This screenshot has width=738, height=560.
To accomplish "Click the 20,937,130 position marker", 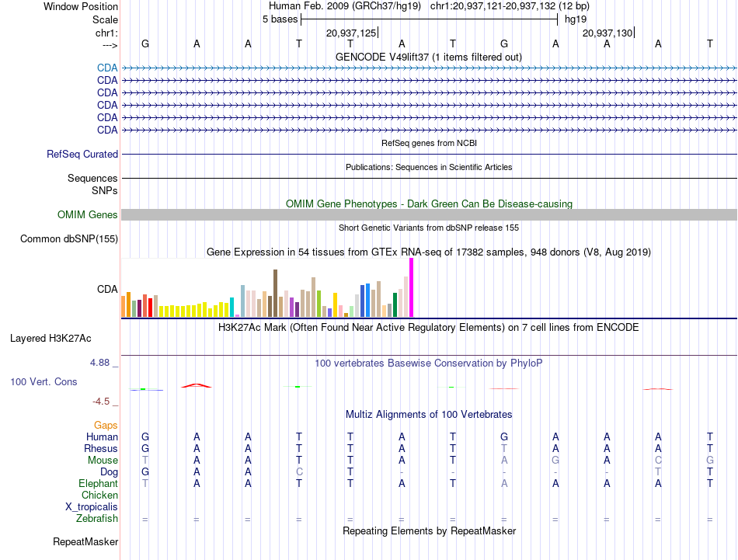I will 608,33.
